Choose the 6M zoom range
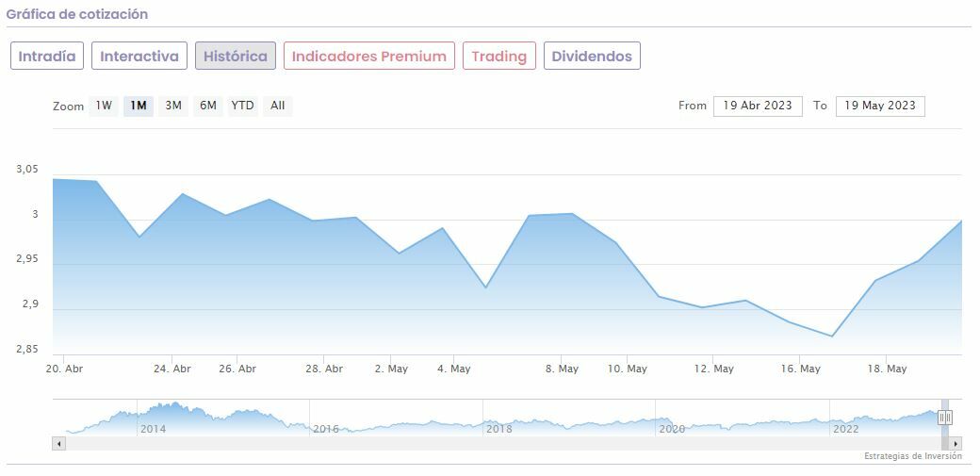 (207, 106)
